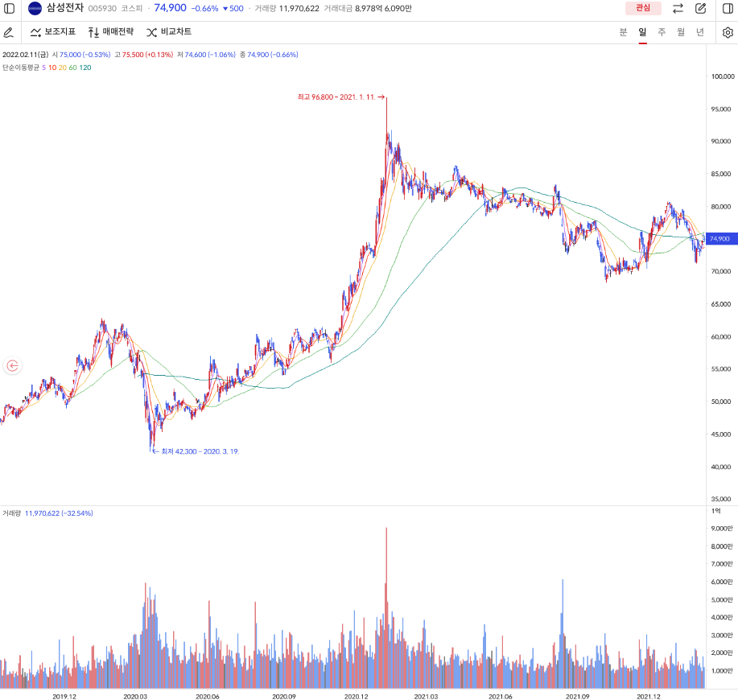Click the 종 74,900 close price readout
738x700 pixels.
pos(269,55)
